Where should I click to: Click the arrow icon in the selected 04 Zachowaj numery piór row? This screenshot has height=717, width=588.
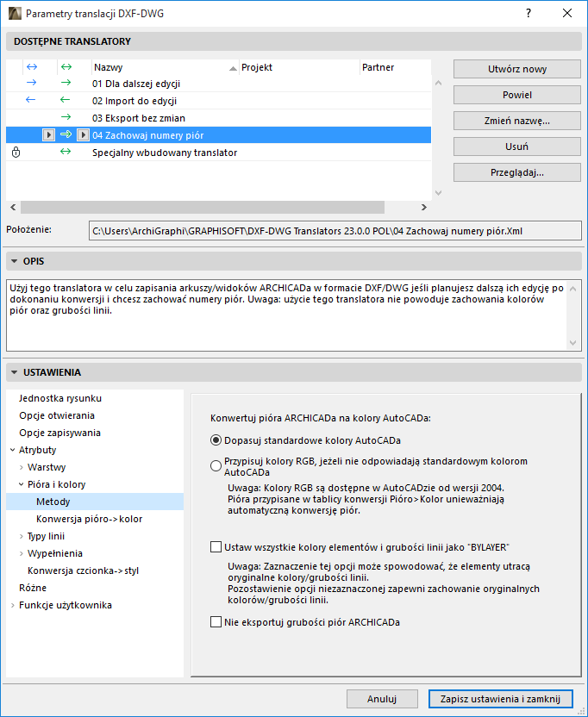pos(66,134)
